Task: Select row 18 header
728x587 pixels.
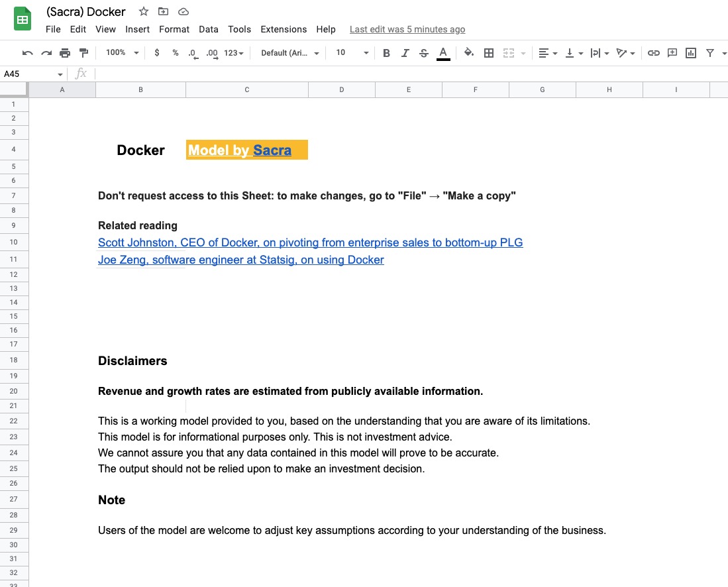Action: click(x=13, y=360)
